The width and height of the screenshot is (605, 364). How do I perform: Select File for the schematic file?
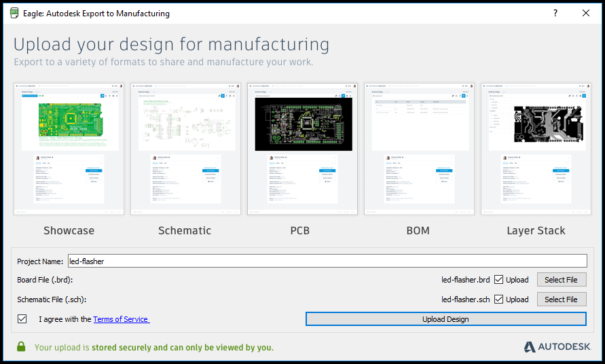562,299
